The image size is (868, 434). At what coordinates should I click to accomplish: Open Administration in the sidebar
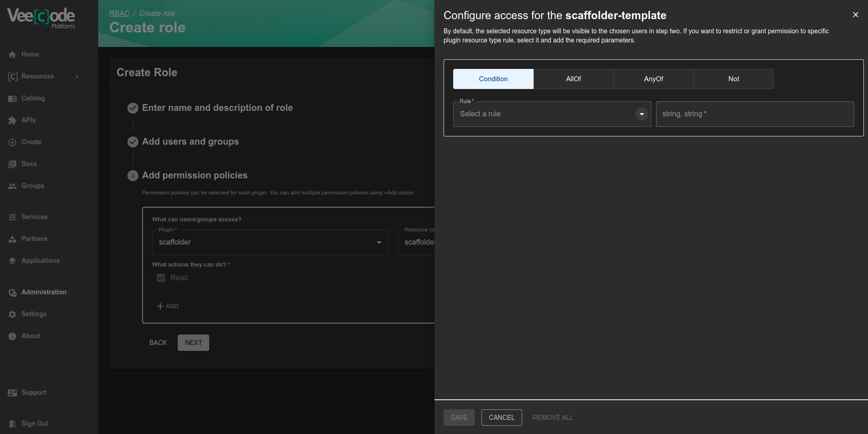tap(44, 292)
